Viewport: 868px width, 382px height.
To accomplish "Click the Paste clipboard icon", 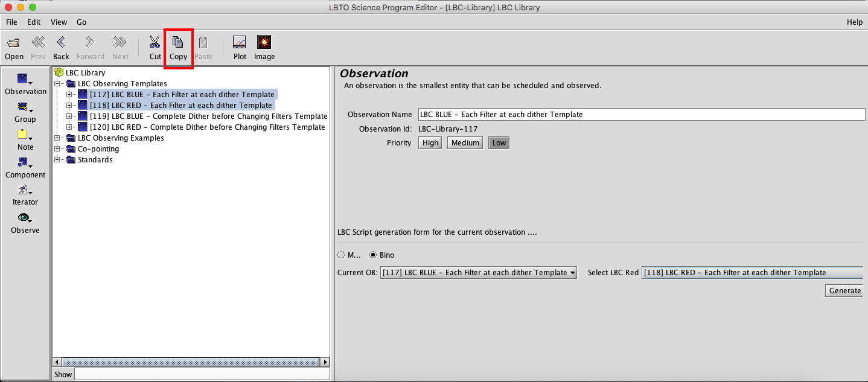I will [203, 42].
